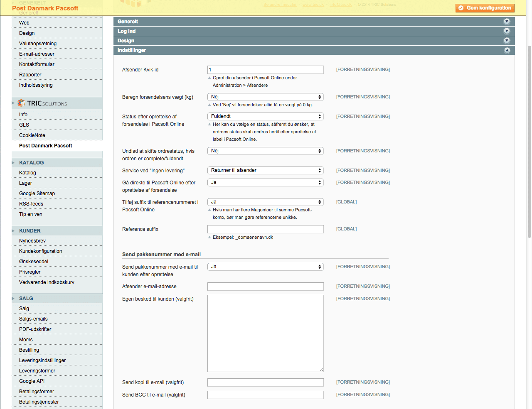
Task: Click the page vertical scrollbar
Action: pyautogui.click(x=529, y=141)
